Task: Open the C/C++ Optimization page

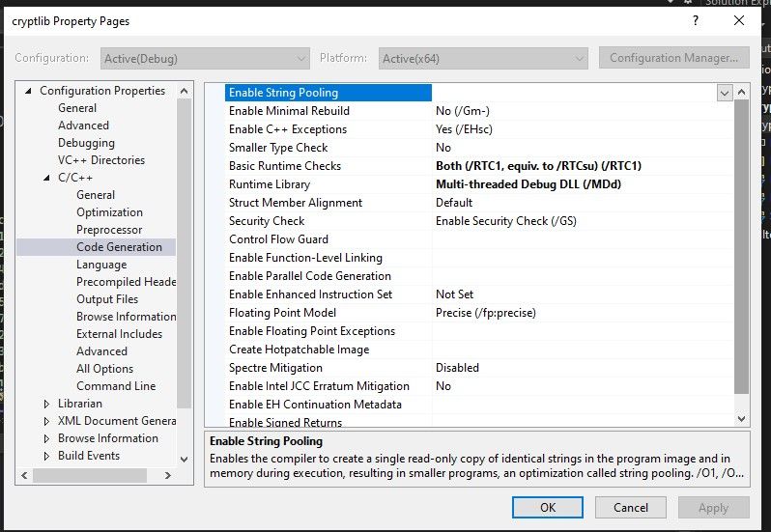Action: (x=109, y=212)
